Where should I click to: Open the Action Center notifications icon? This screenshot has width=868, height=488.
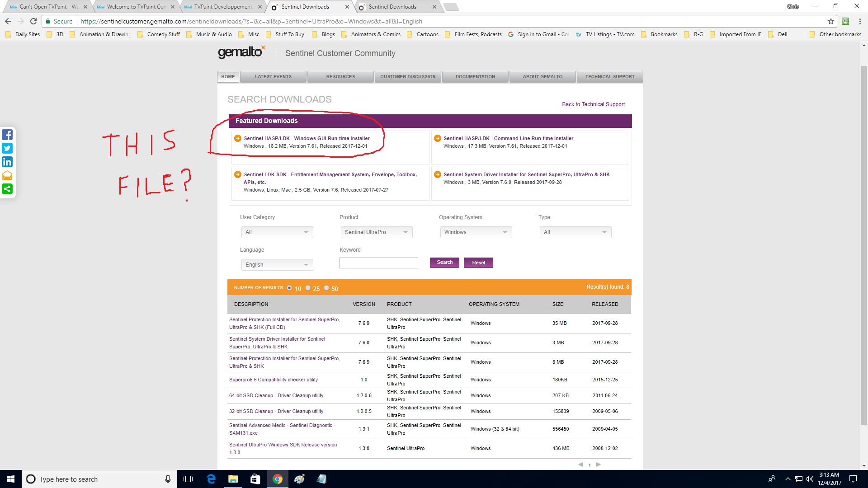[x=853, y=479]
